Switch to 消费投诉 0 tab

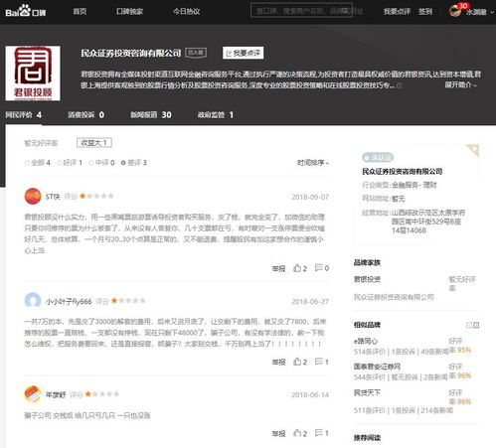[86, 115]
